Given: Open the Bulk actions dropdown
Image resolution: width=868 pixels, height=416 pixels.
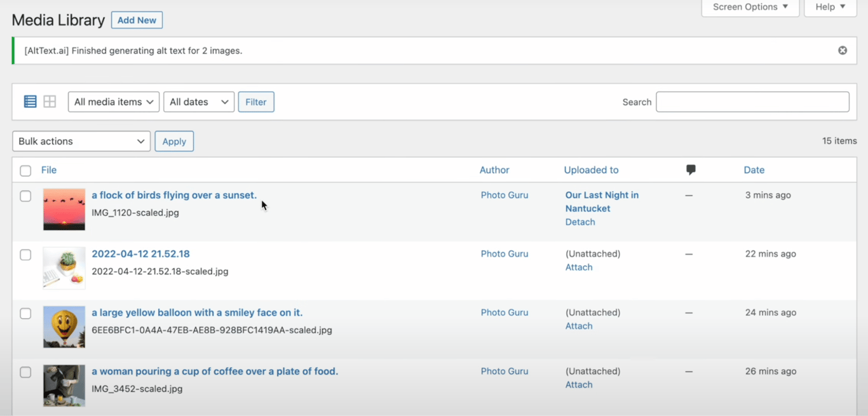Looking at the screenshot, I should 81,141.
